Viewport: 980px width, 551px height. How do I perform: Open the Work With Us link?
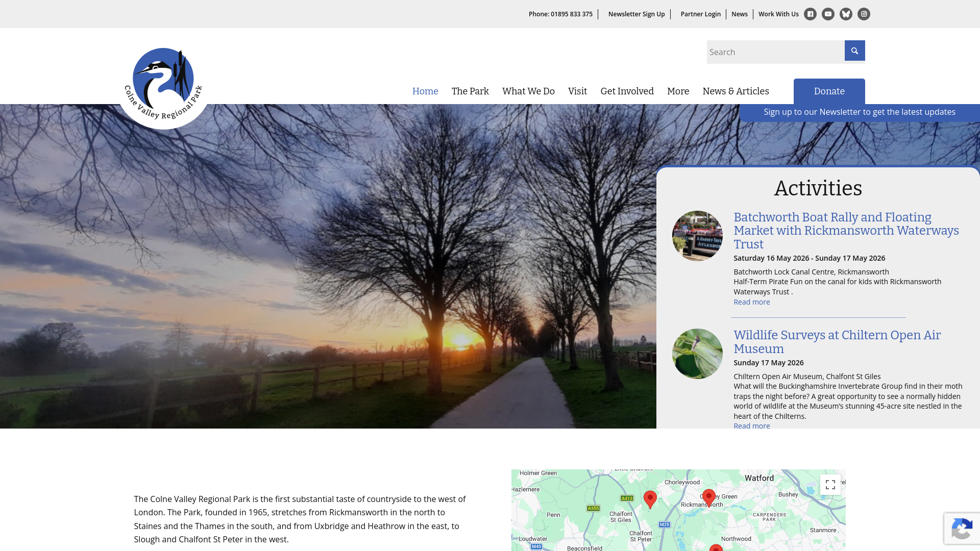778,14
